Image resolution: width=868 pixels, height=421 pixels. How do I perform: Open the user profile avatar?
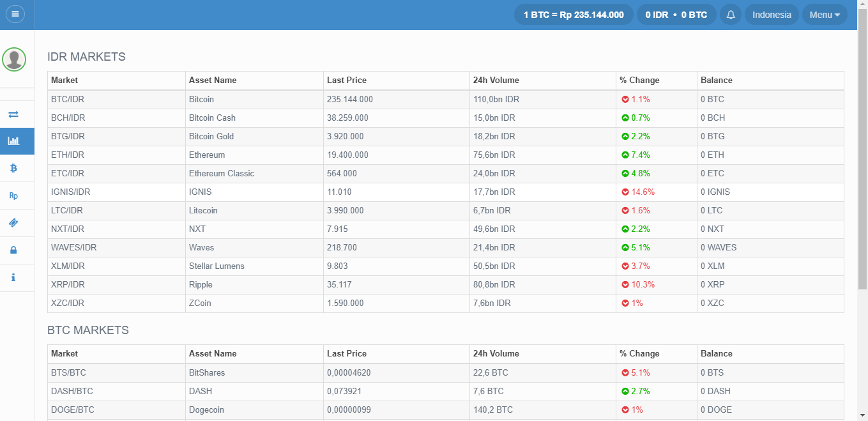pos(13,59)
